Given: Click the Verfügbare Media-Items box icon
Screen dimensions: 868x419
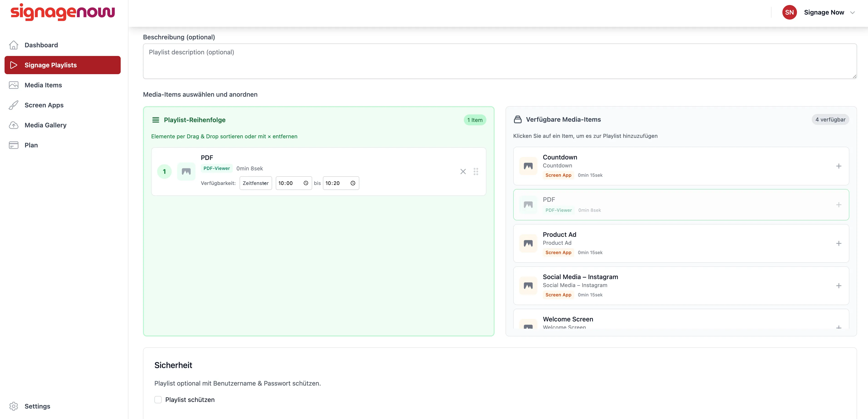Looking at the screenshot, I should tap(518, 119).
